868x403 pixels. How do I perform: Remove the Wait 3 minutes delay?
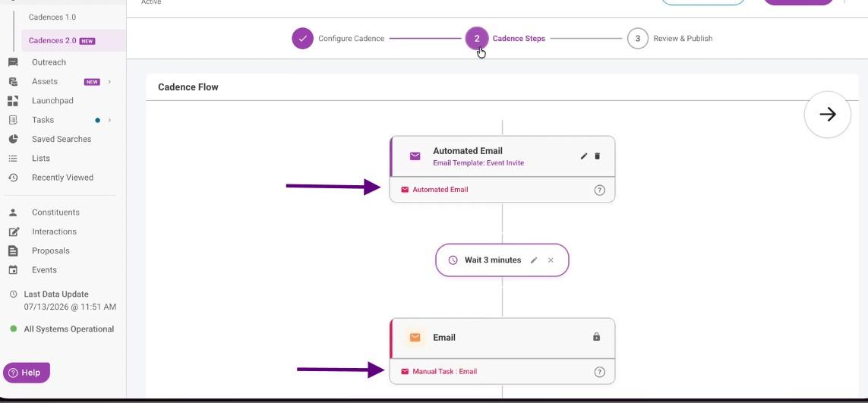point(551,260)
